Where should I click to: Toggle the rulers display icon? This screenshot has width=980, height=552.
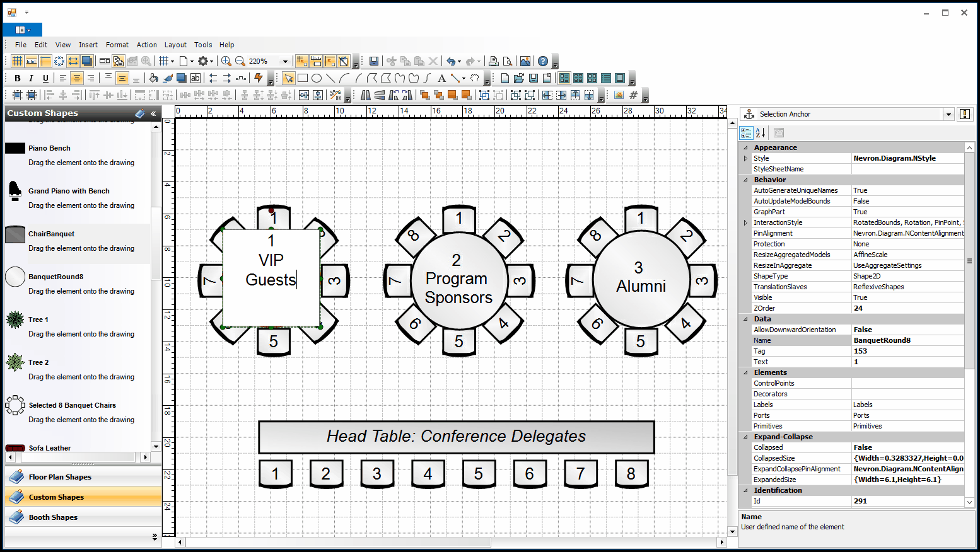(x=31, y=61)
